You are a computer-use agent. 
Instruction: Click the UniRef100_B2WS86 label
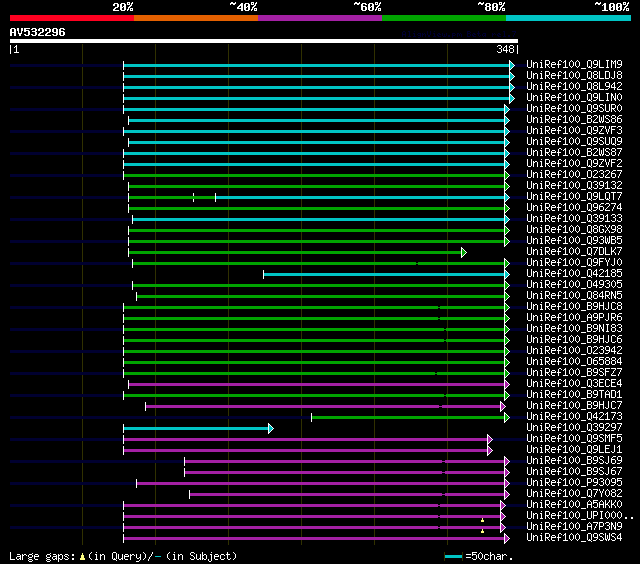[x=574, y=120]
